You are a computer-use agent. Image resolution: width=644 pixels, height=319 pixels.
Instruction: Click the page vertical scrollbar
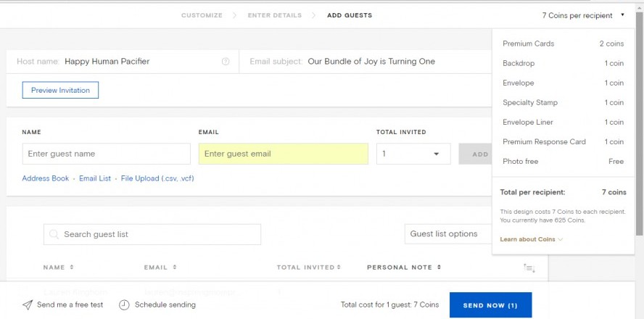640,123
